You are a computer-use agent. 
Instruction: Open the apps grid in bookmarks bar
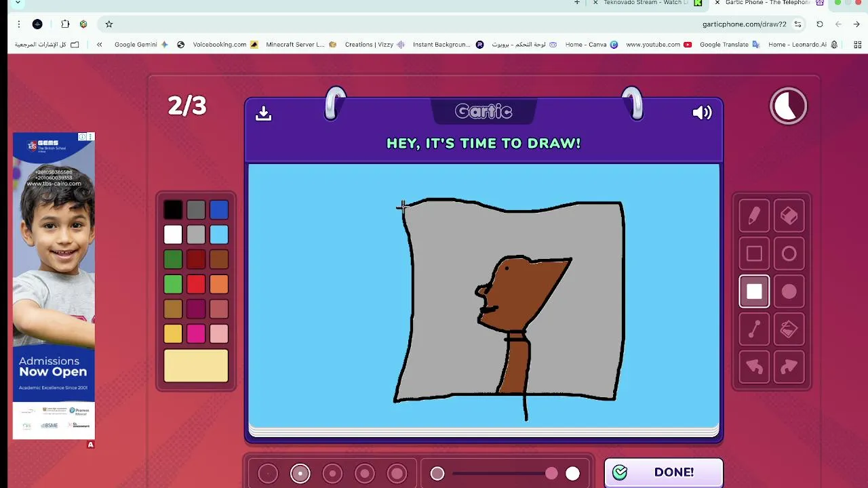coord(857,45)
